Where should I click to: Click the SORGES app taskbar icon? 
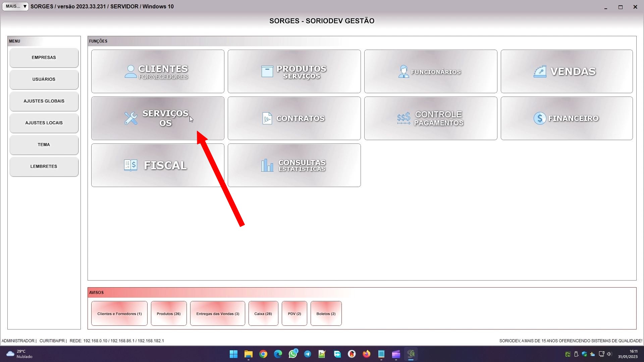[411, 354]
